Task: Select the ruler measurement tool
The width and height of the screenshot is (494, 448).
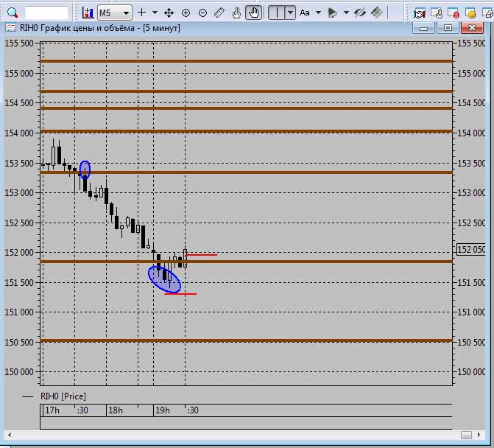Action: point(219,13)
